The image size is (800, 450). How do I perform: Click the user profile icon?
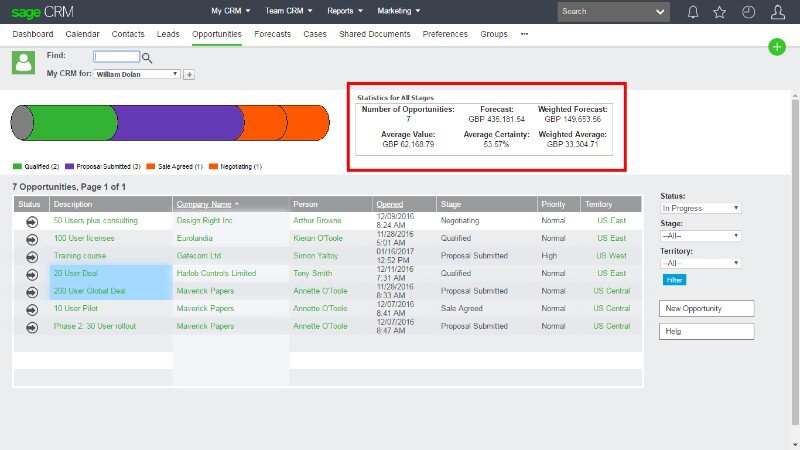click(x=778, y=12)
